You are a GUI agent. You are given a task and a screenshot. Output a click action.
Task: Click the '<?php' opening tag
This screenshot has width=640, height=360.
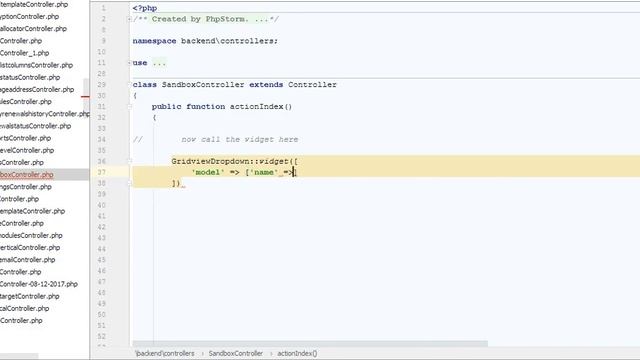coord(145,8)
